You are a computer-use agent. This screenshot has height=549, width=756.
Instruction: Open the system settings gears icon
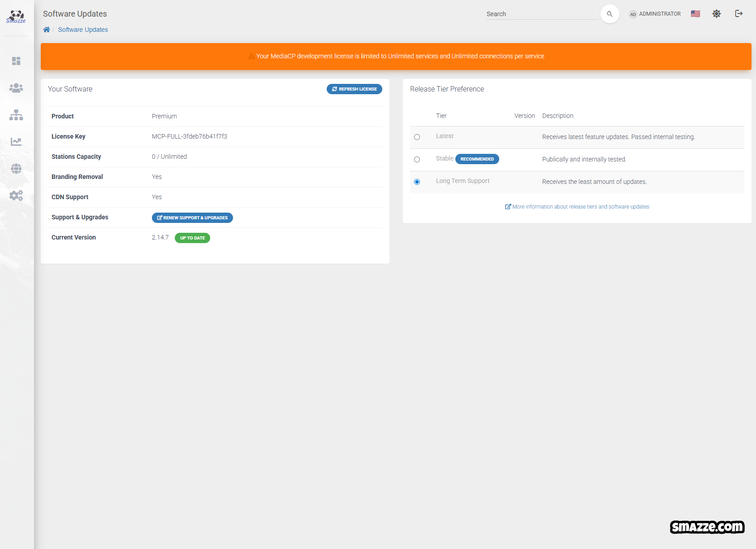point(16,196)
